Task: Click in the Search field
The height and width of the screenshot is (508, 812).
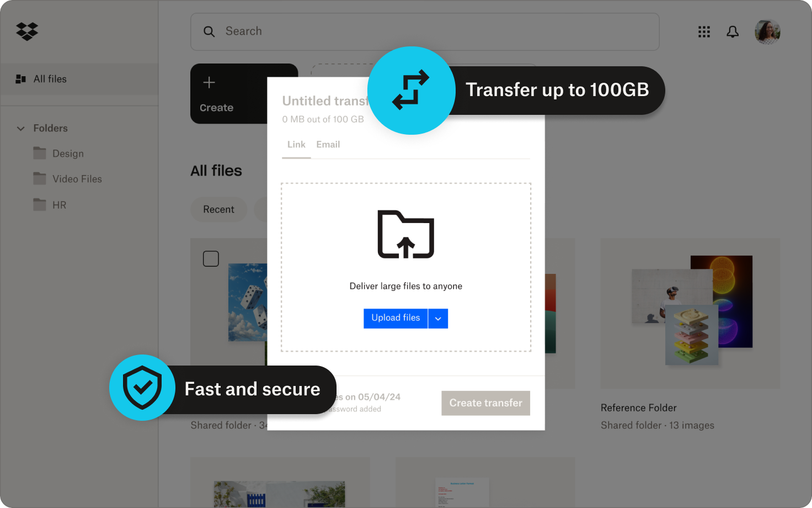Action: pos(425,31)
